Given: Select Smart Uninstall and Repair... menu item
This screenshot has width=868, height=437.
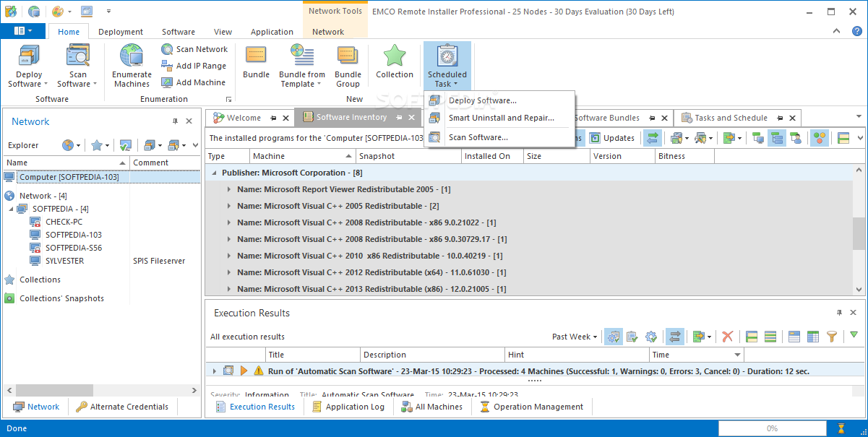Looking at the screenshot, I should click(500, 118).
